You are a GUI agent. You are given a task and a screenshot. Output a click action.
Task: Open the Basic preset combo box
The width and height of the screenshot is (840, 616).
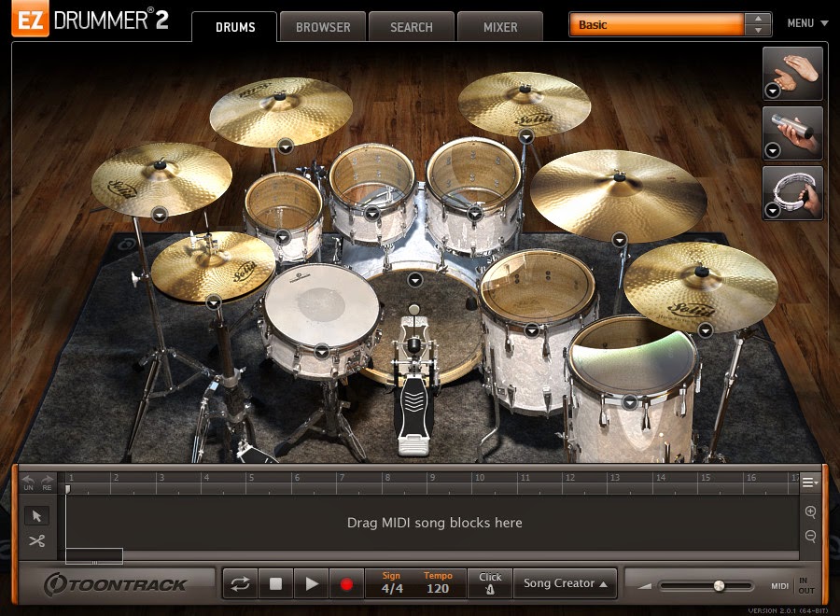657,24
